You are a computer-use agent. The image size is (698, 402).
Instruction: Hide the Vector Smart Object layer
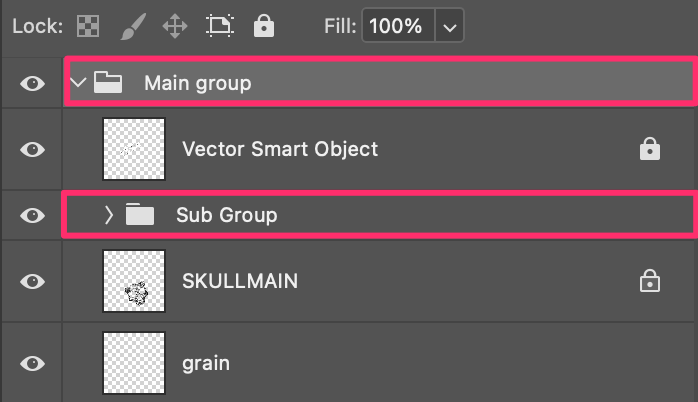click(32, 150)
